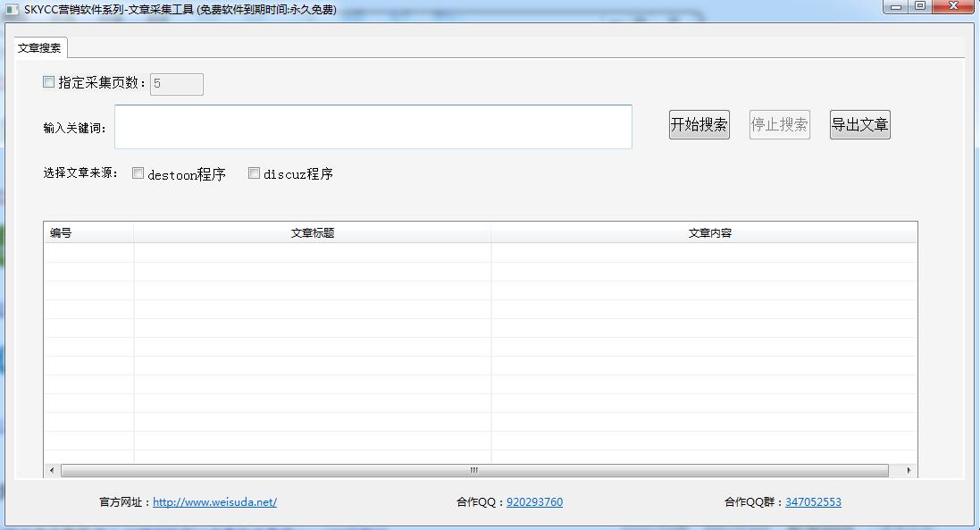Click the 导出文章 button
Image resolution: width=980 pixels, height=530 pixels.
tap(859, 124)
